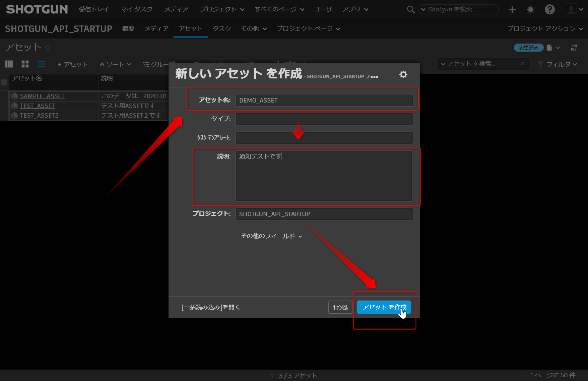The image size is (588, 381).
Task: Open the 1ページに50件 page size menu
Action: 555,375
